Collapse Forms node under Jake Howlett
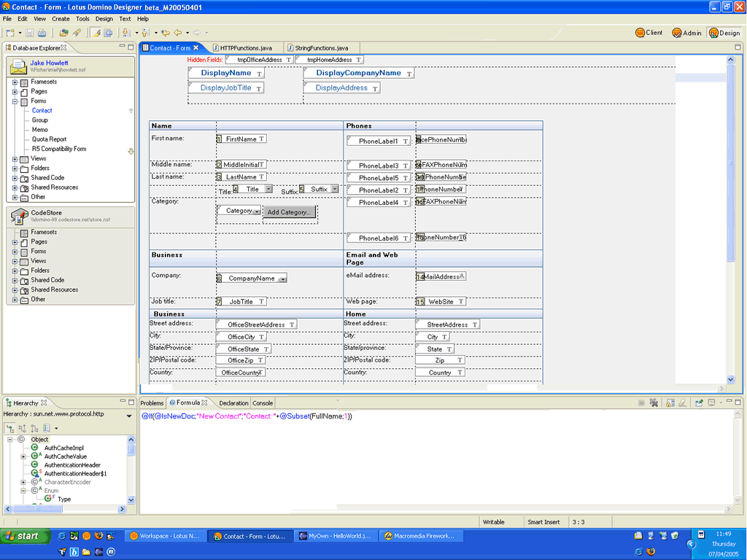This screenshot has width=747, height=560. click(x=15, y=101)
